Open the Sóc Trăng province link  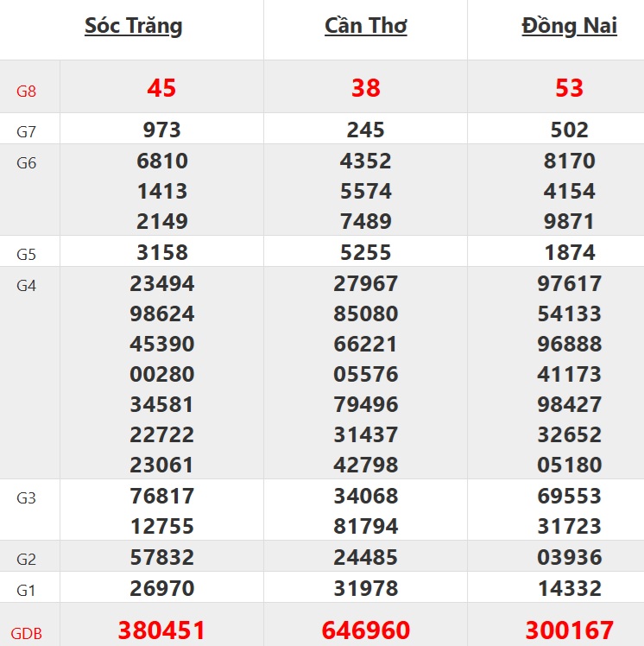134,26
